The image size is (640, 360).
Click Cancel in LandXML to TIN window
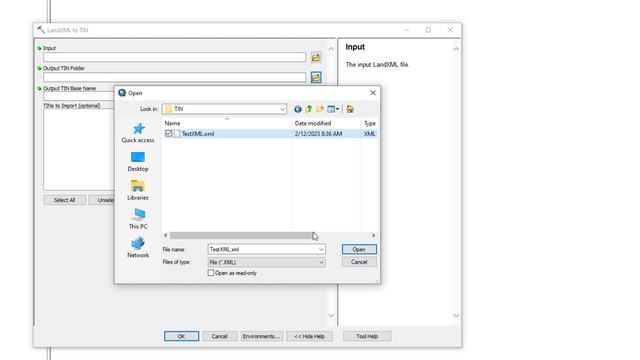(219, 336)
